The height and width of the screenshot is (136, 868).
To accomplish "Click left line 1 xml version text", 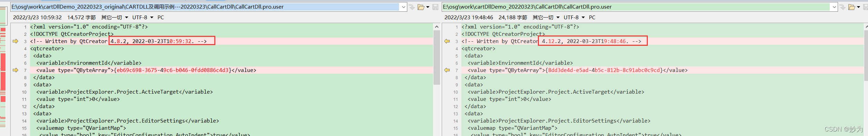I will click(x=89, y=27).
